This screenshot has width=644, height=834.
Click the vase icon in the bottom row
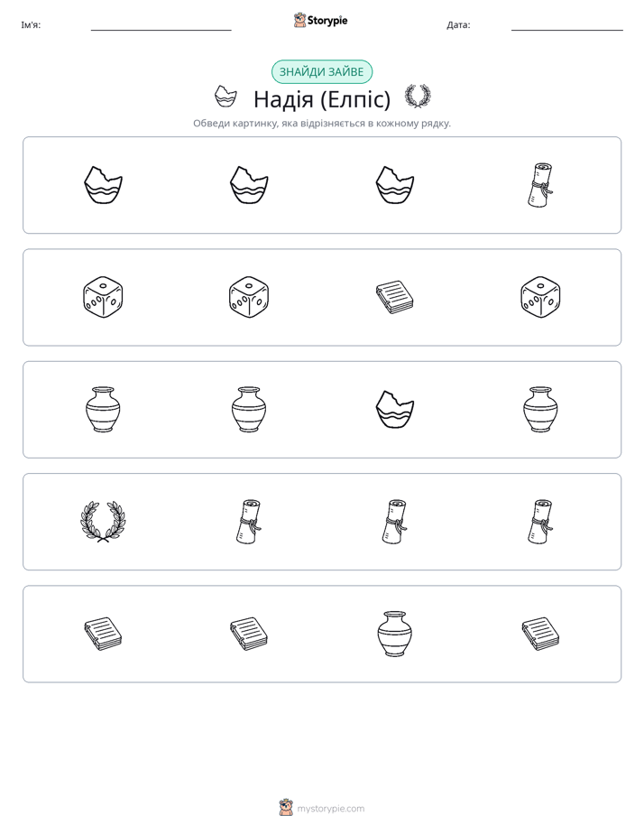[x=394, y=634]
